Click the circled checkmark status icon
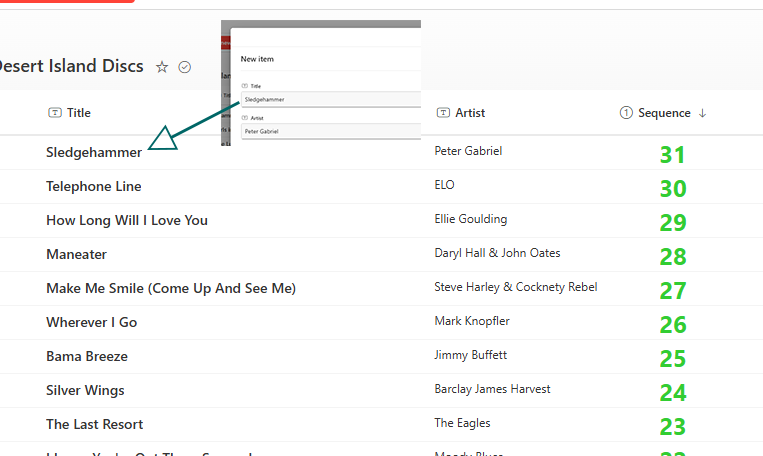 coord(184,67)
